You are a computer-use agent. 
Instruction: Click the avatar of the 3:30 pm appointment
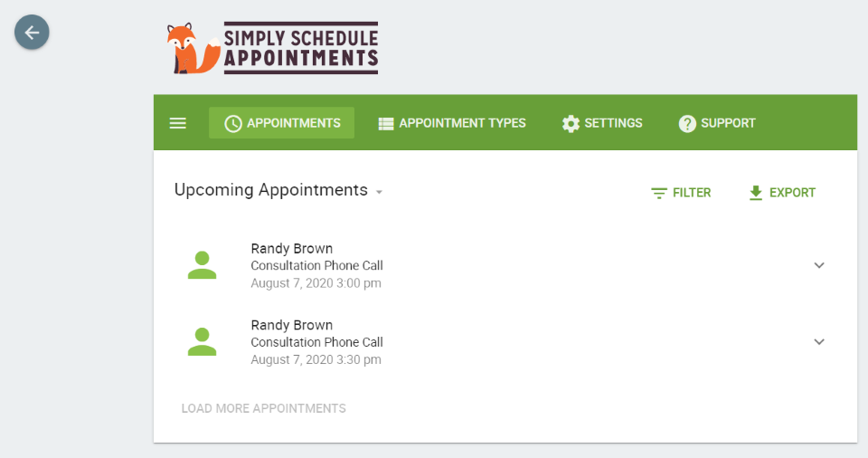tap(202, 341)
